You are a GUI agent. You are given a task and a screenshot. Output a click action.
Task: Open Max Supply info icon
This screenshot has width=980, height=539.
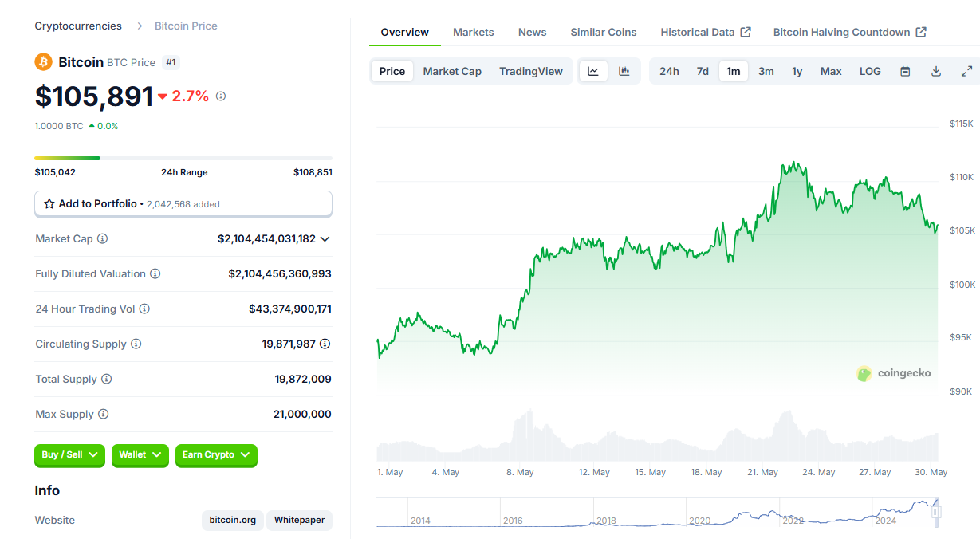point(103,414)
